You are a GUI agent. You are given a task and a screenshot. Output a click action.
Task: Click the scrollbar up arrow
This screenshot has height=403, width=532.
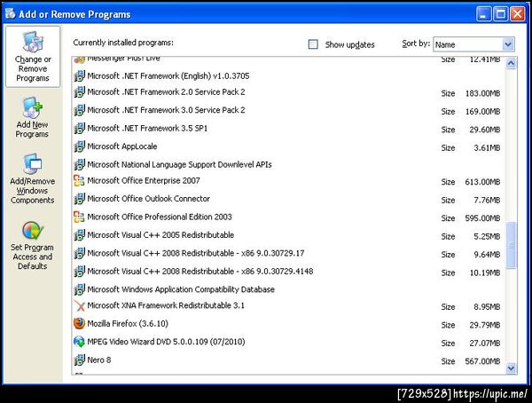point(511,63)
